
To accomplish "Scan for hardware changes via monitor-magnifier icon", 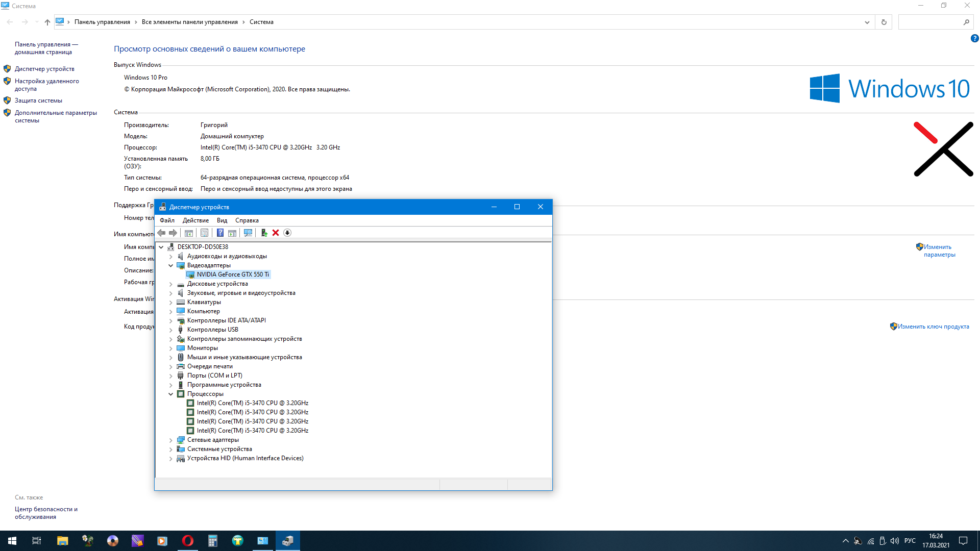I will [248, 233].
